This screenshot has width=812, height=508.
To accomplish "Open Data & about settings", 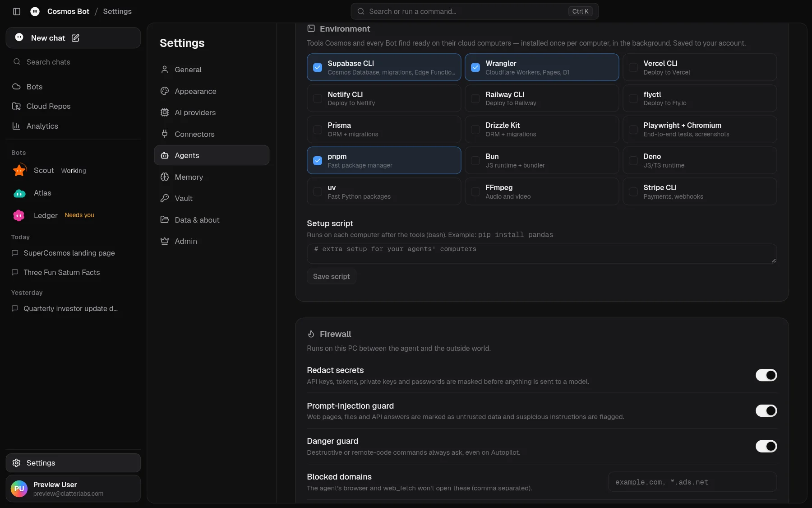I will point(212,220).
